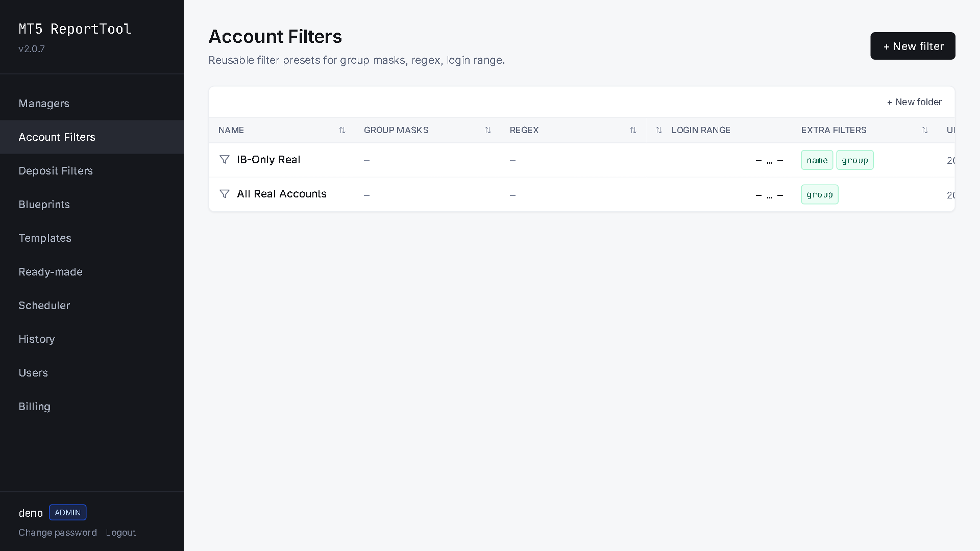The width and height of the screenshot is (980, 551).
Task: Open the All Real Accounts filter row
Action: pos(582,194)
